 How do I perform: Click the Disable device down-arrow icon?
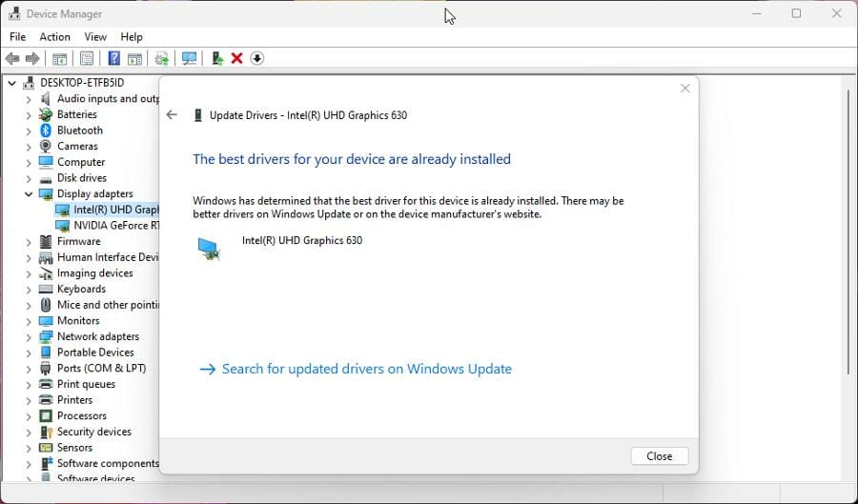tap(257, 58)
